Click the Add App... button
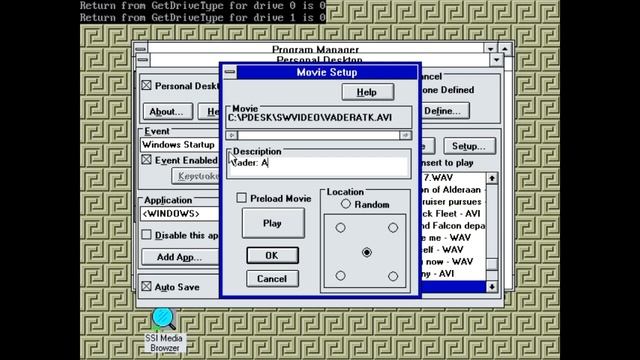The image size is (640, 360). [x=180, y=257]
